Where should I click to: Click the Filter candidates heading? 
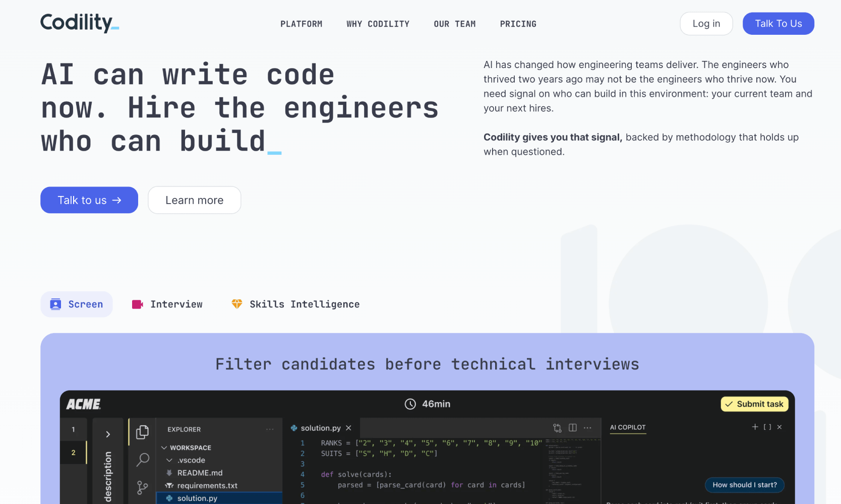click(427, 364)
